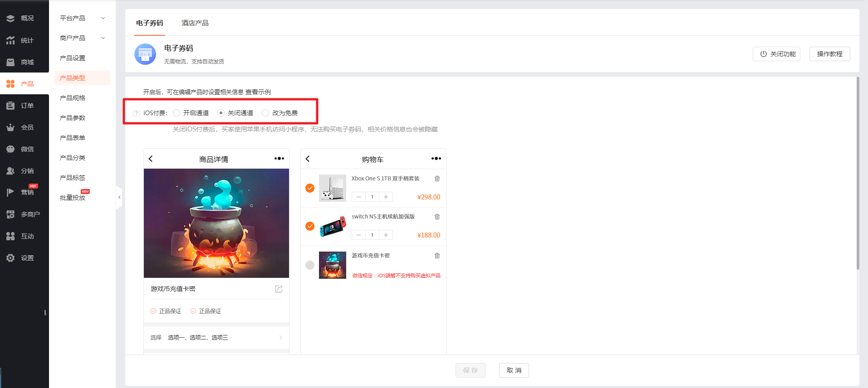The width and height of the screenshot is (868, 388).
Task: Select the 关闭通道 radio option
Action: coord(221,113)
